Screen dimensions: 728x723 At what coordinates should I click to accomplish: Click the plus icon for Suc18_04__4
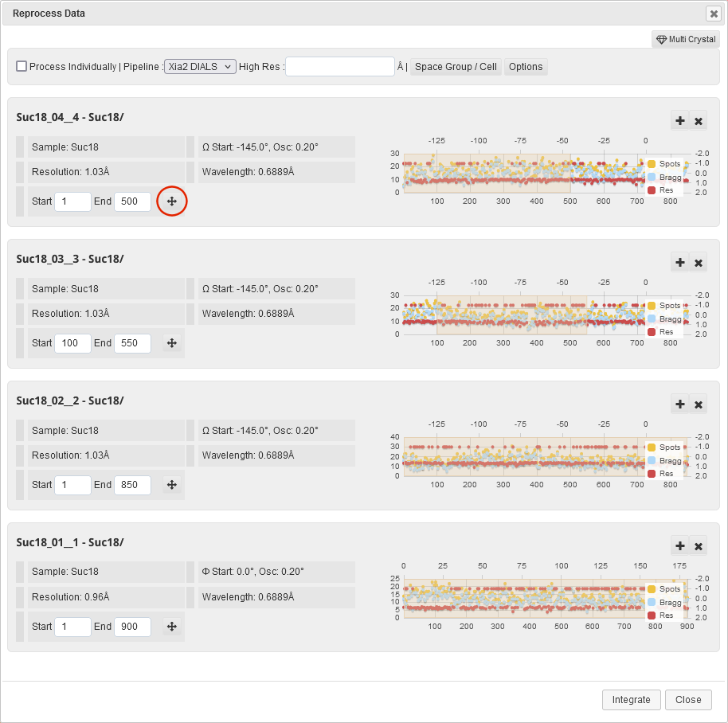point(679,121)
